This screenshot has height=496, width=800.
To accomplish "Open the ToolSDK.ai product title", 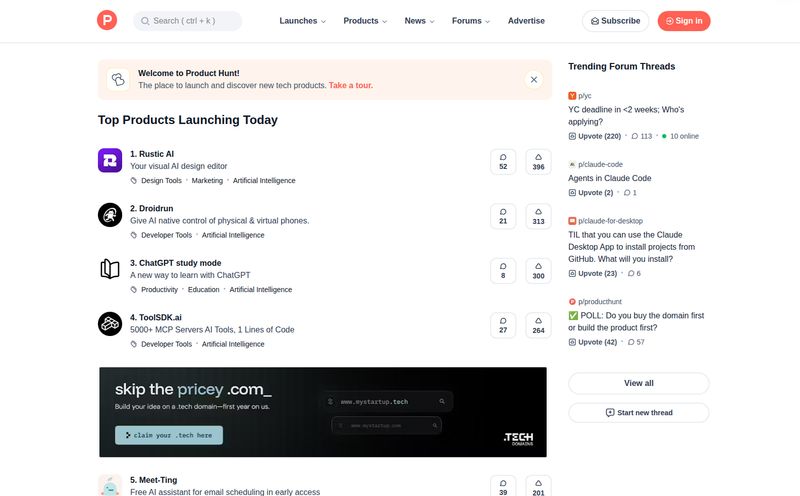I will point(156,317).
